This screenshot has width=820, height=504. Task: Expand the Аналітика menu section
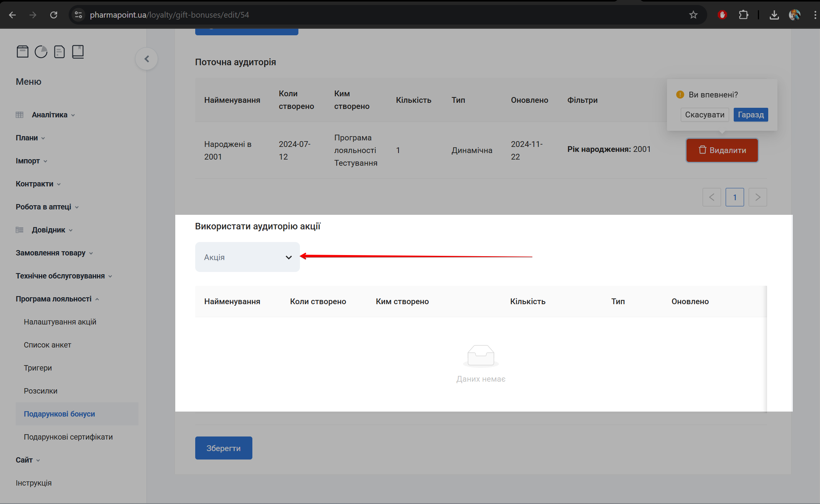(x=49, y=115)
